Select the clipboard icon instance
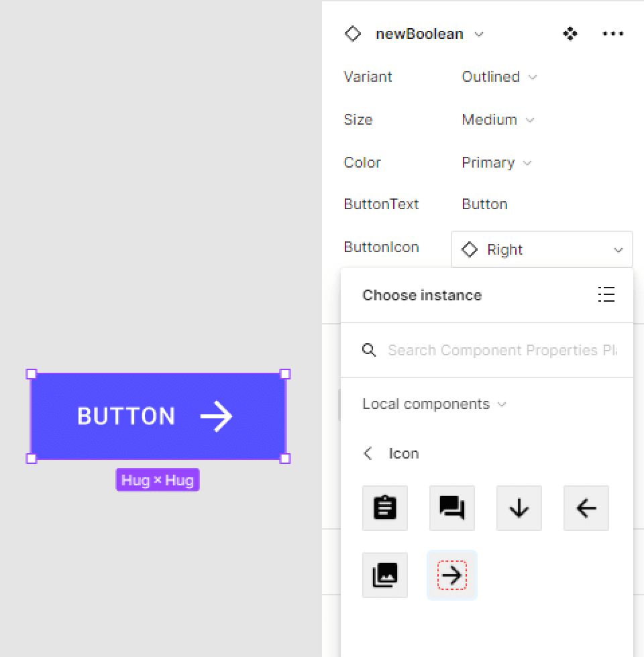 click(385, 508)
